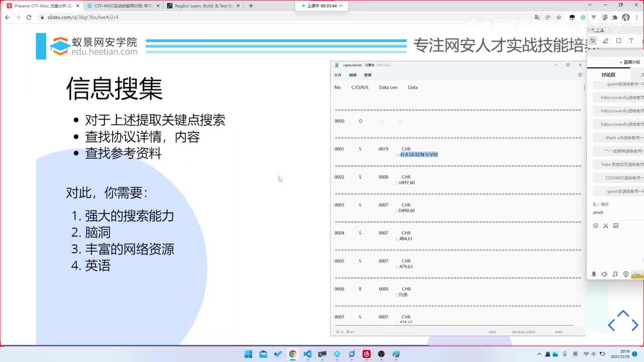Open NetEase Cloud Music from the taskbar

coord(367,354)
